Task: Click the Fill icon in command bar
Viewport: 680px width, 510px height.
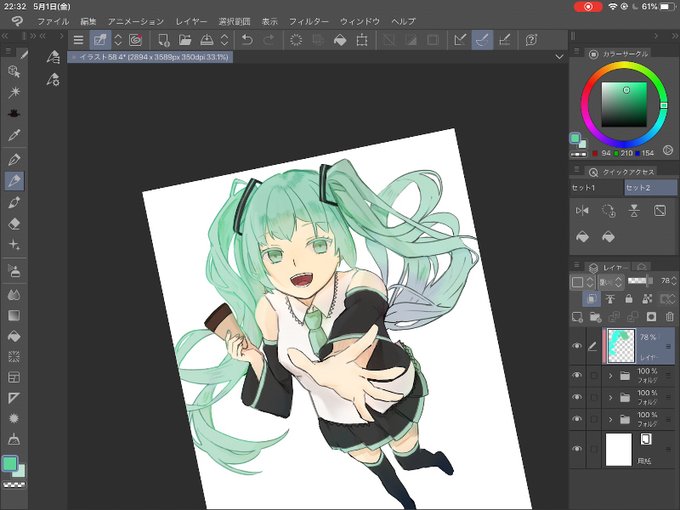Action: pyautogui.click(x=340, y=40)
